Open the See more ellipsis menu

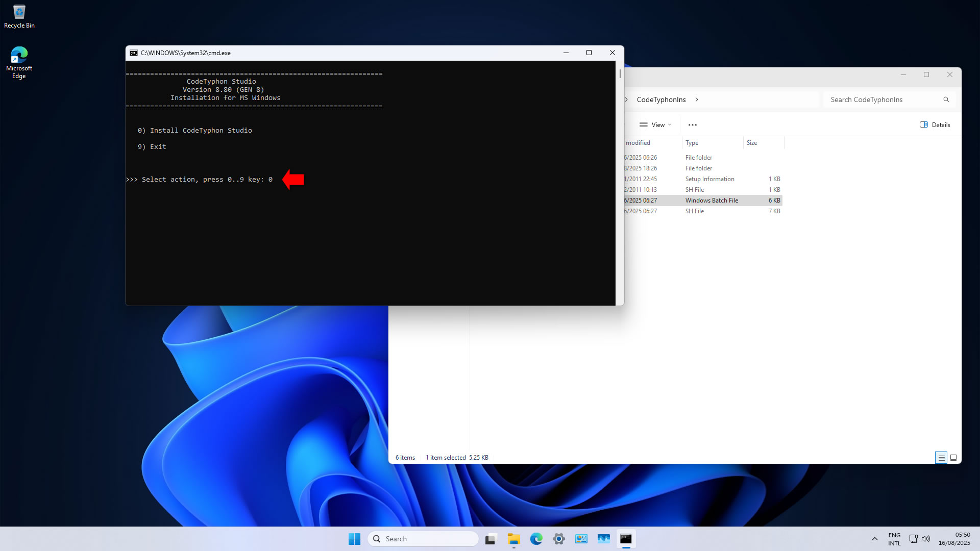pos(692,124)
